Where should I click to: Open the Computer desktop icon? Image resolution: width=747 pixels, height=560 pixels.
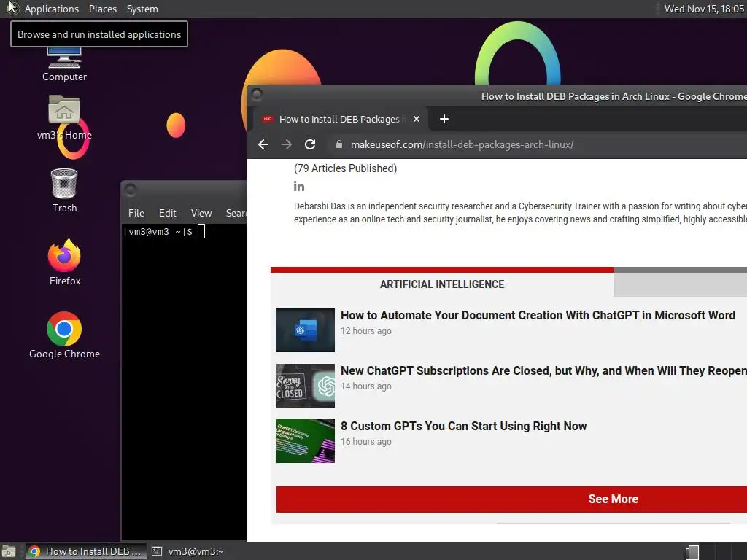coord(64,64)
